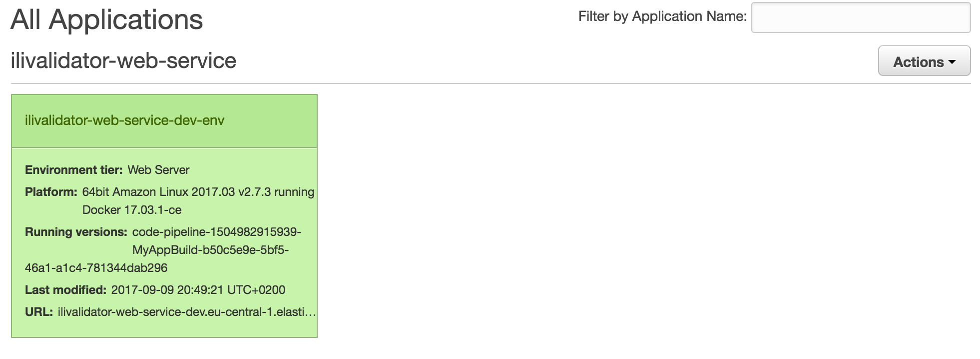Viewport: 980px width, 359px height.
Task: Select the Web Server tier value
Action: point(158,170)
